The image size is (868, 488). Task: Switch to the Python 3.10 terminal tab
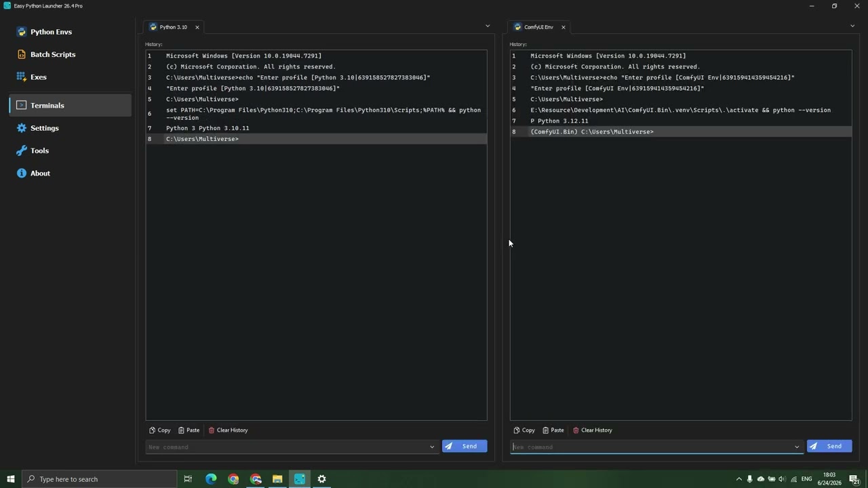173,27
